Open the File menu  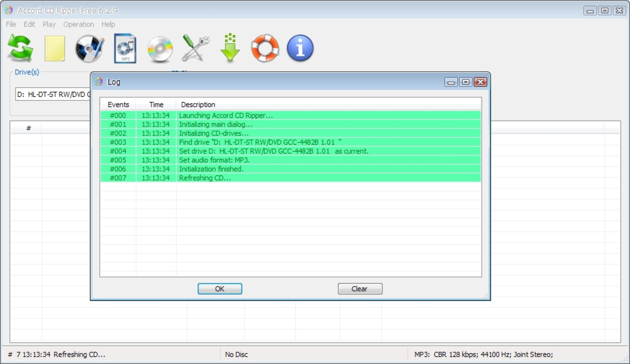11,24
